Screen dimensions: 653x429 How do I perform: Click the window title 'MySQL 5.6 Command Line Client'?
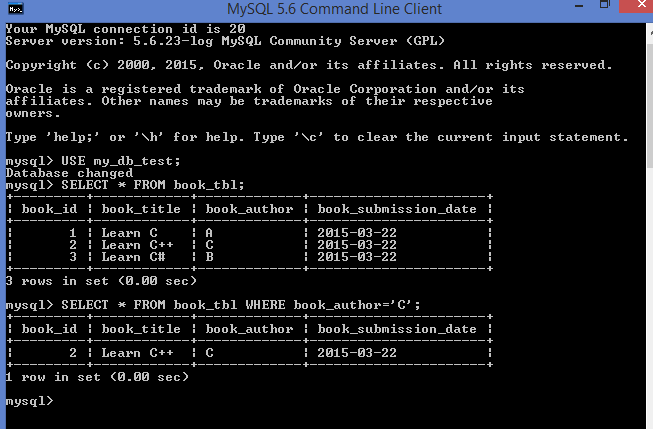pos(334,9)
